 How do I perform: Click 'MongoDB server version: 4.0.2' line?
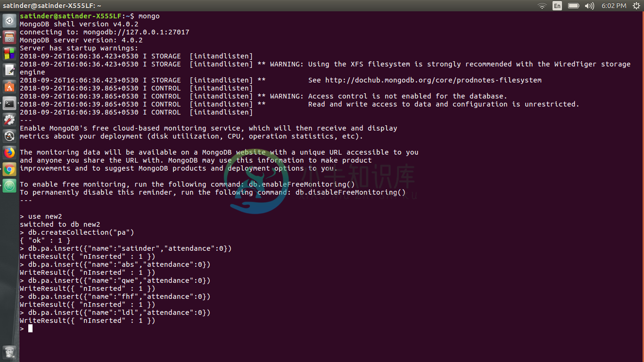click(x=81, y=40)
